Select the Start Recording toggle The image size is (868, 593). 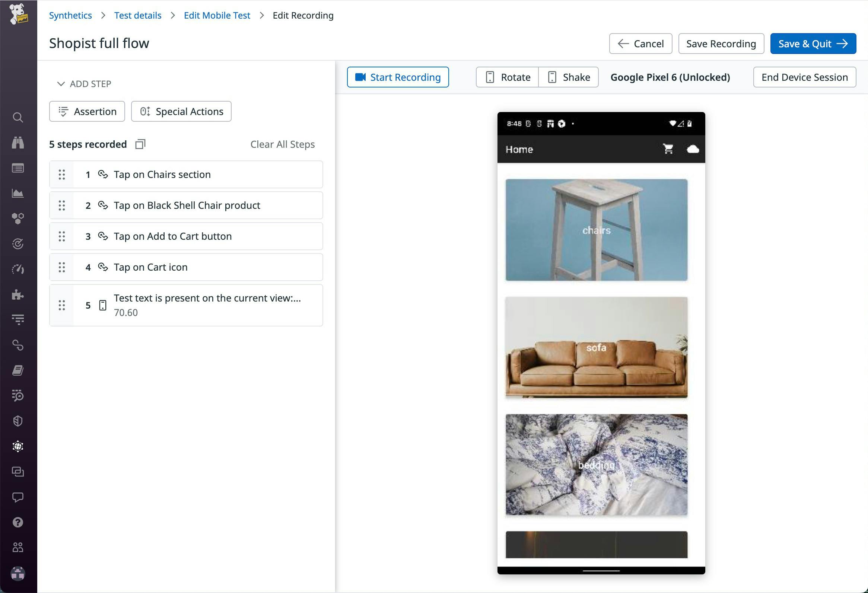click(x=398, y=77)
